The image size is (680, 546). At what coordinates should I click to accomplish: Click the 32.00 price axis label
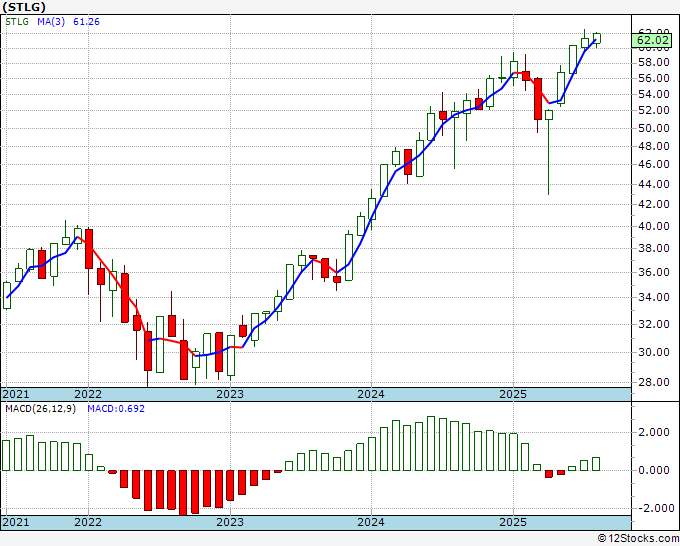(654, 324)
